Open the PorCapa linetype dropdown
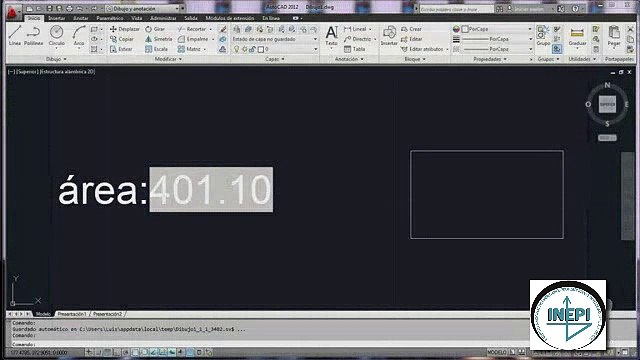 point(497,49)
